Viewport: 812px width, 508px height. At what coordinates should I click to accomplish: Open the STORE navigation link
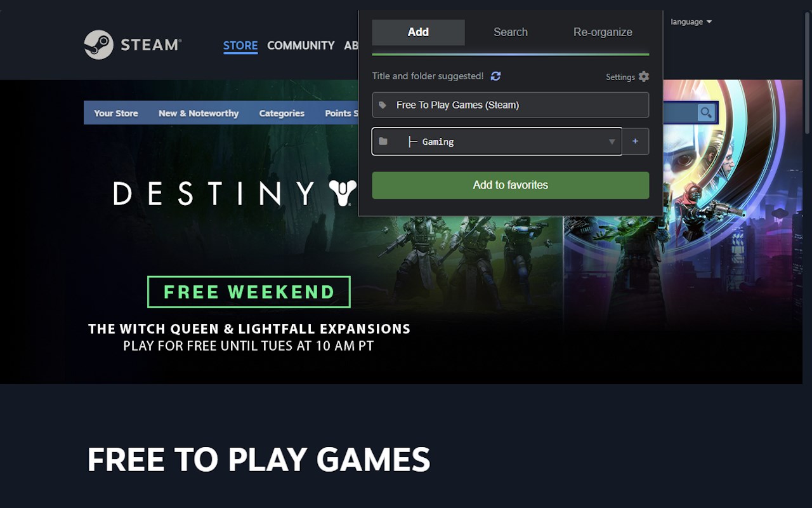click(240, 46)
